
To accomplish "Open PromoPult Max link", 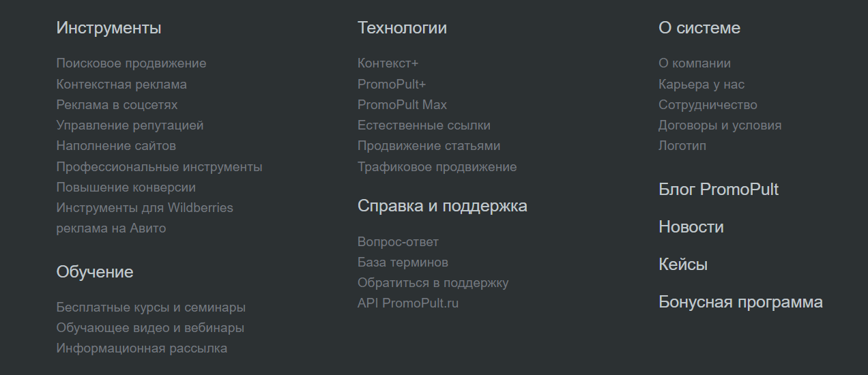I will tap(402, 105).
